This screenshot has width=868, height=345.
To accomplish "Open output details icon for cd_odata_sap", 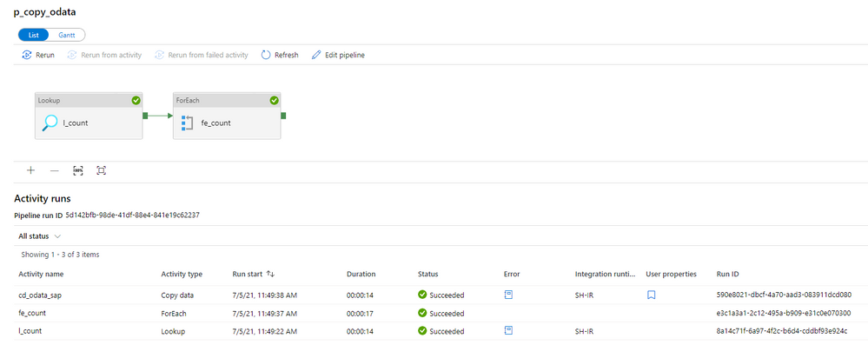I will pos(508,295).
